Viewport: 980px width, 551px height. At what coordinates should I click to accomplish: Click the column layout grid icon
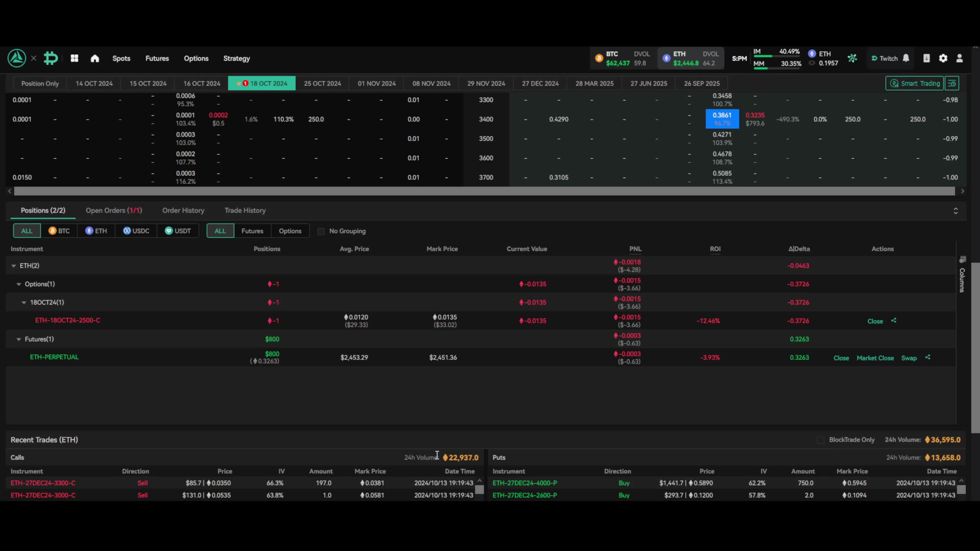click(x=74, y=58)
